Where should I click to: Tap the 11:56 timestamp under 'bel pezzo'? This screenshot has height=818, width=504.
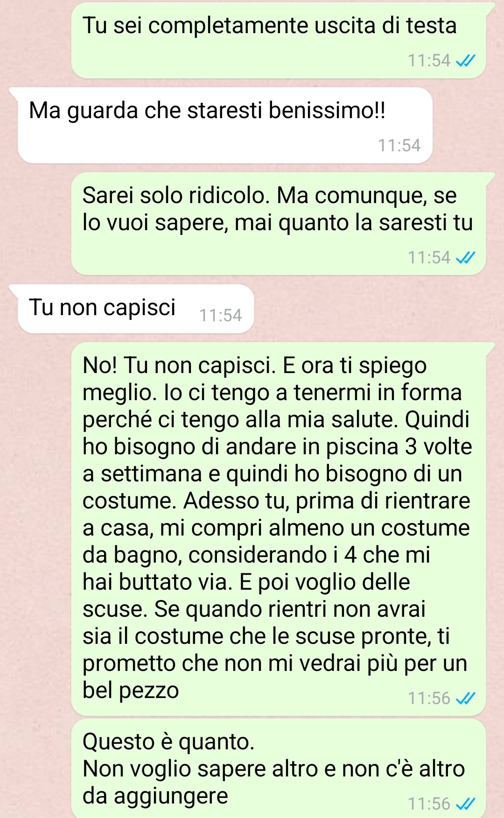tap(429, 698)
